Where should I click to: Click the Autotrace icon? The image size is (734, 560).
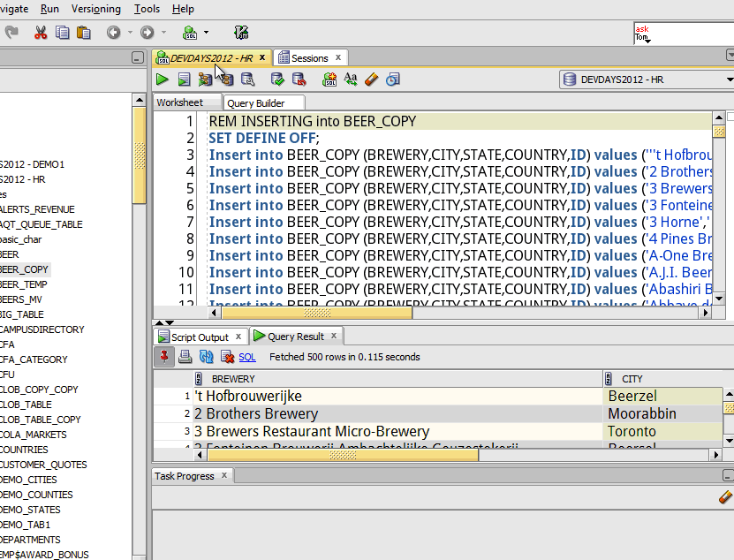227,79
